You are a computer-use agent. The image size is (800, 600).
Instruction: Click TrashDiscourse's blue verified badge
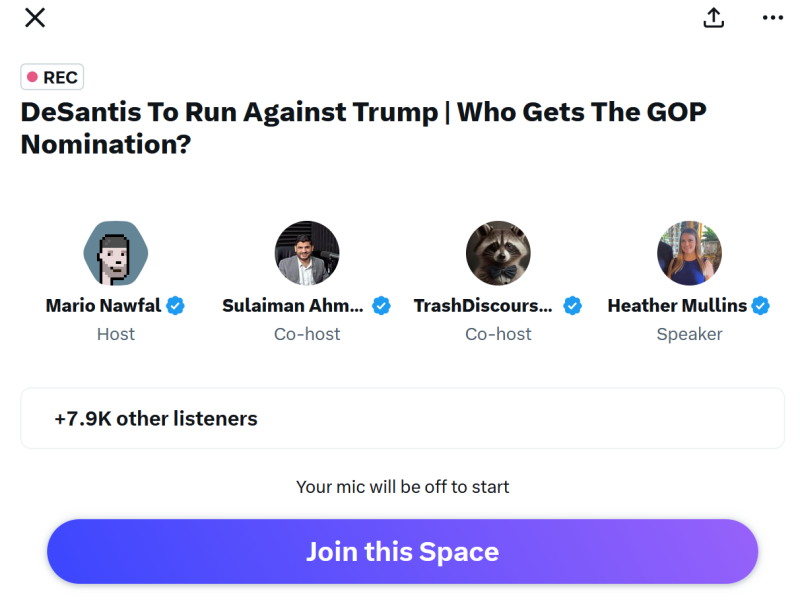click(573, 306)
